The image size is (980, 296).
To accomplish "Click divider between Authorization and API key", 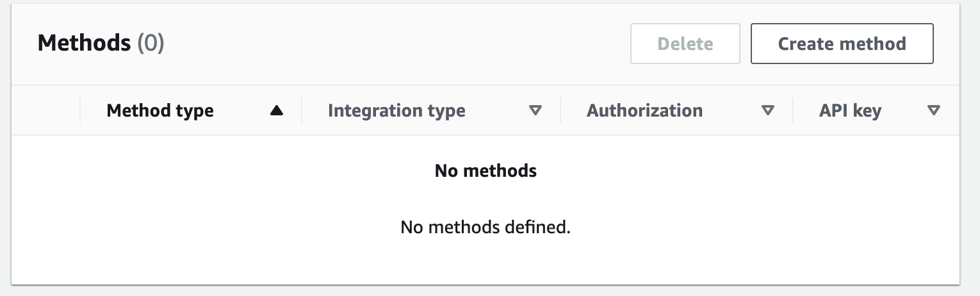I will point(793,110).
